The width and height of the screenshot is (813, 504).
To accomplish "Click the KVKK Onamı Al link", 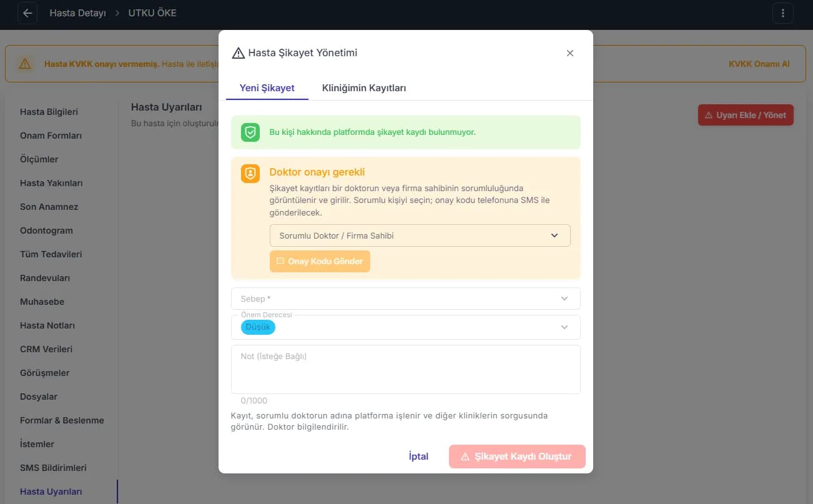I will tap(759, 64).
